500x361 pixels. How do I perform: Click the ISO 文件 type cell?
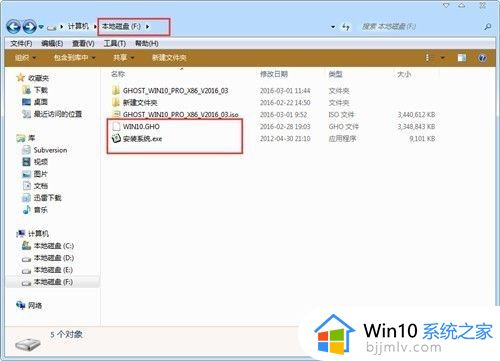pyautogui.click(x=341, y=115)
